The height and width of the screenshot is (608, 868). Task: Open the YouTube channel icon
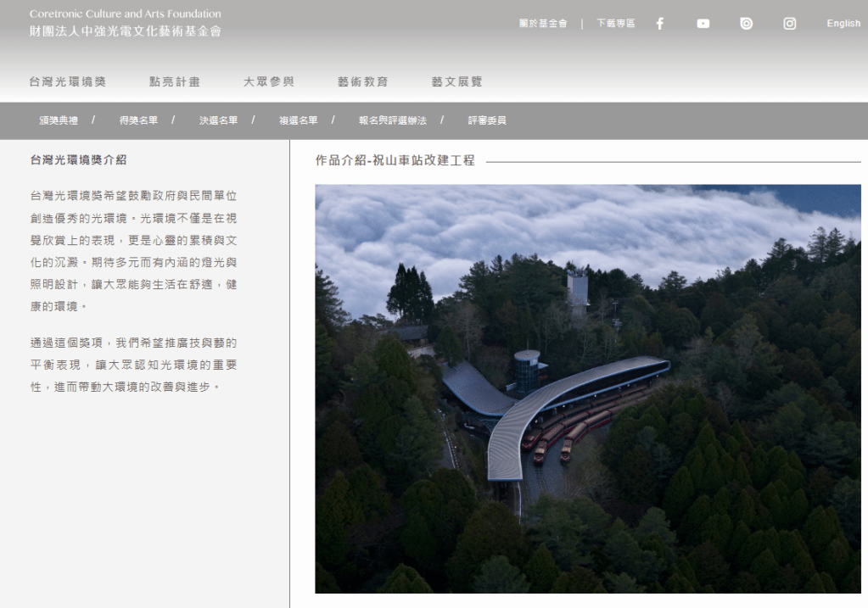[703, 24]
